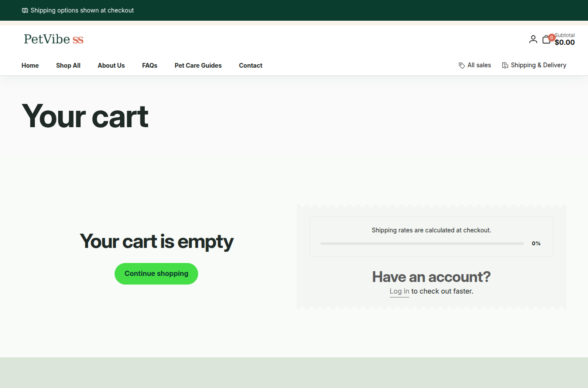Screen dimensions: 588x388
Task: Click the Continue shopping button
Action: 156,274
